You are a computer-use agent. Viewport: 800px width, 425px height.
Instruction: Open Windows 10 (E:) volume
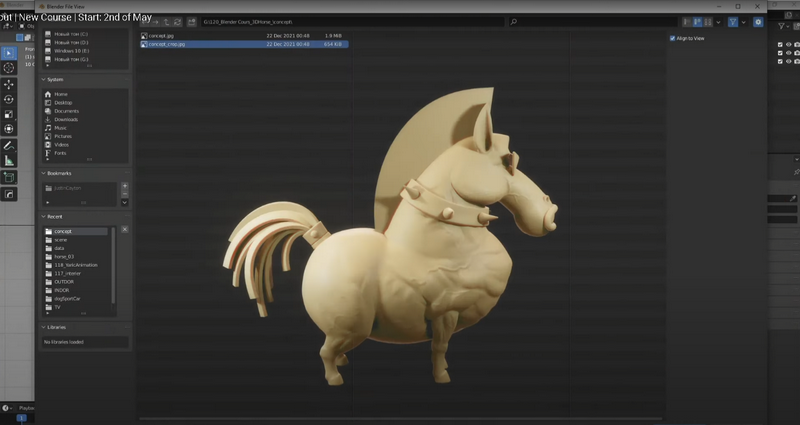pos(71,51)
